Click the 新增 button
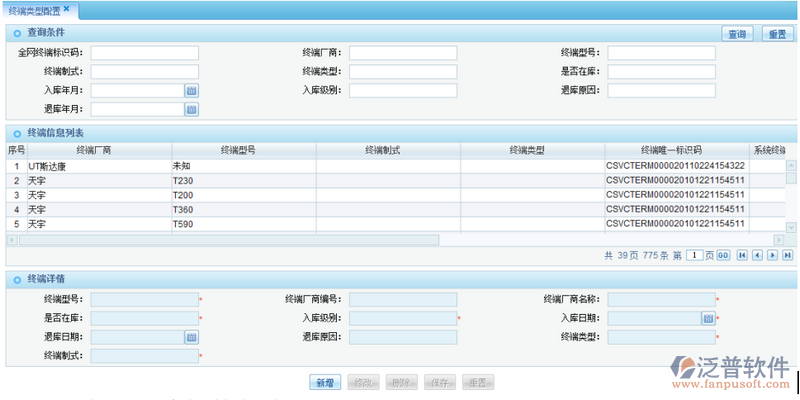 pyautogui.click(x=324, y=382)
